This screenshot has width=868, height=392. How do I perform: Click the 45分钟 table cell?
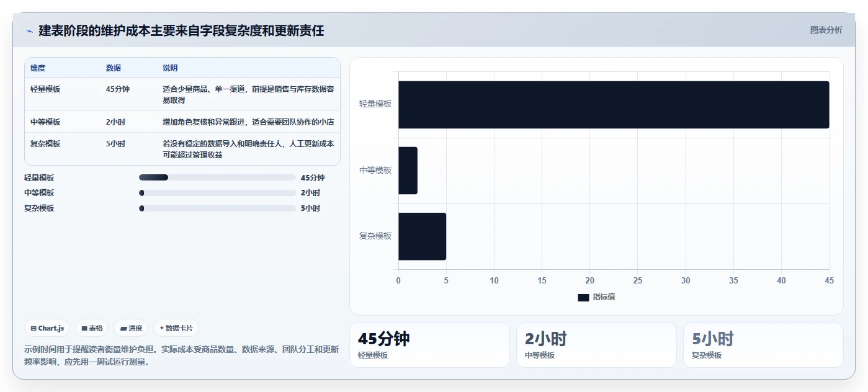coord(118,89)
